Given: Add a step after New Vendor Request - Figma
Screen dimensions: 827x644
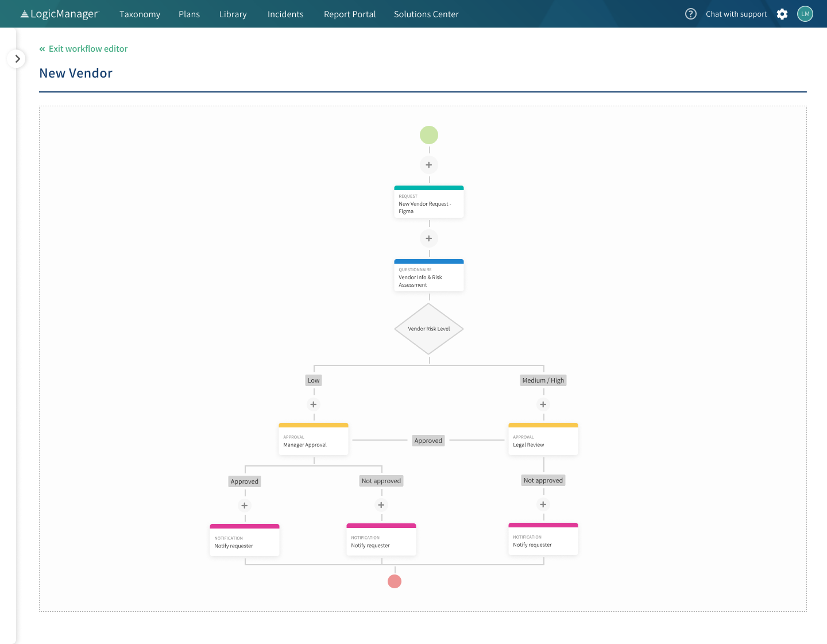Looking at the screenshot, I should 429,238.
